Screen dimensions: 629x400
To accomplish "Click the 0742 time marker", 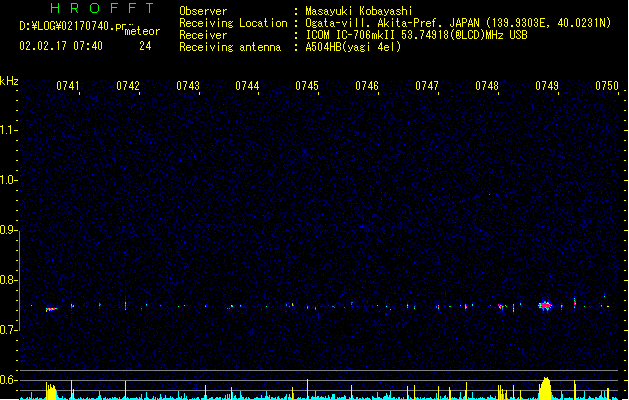I will click(x=128, y=86).
